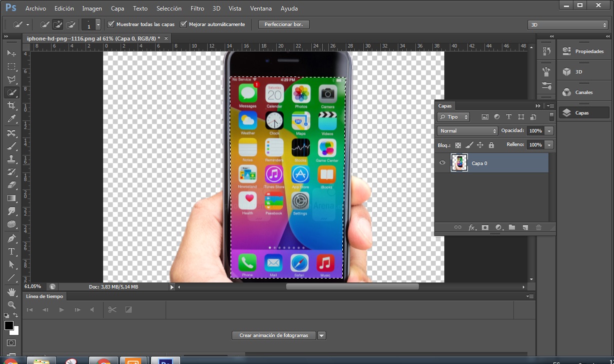Open the Archivo menu
The image size is (614, 364).
pyautogui.click(x=36, y=8)
